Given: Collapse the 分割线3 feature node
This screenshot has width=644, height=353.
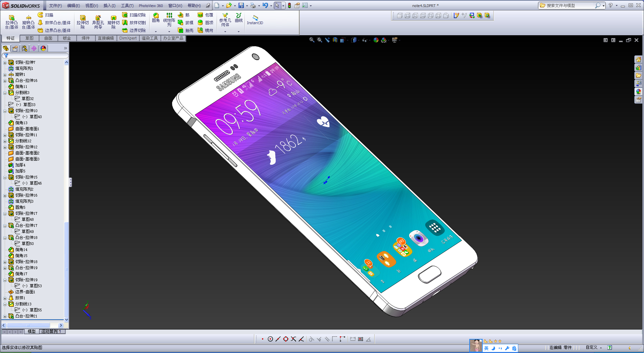Looking at the screenshot, I should click(x=5, y=93).
